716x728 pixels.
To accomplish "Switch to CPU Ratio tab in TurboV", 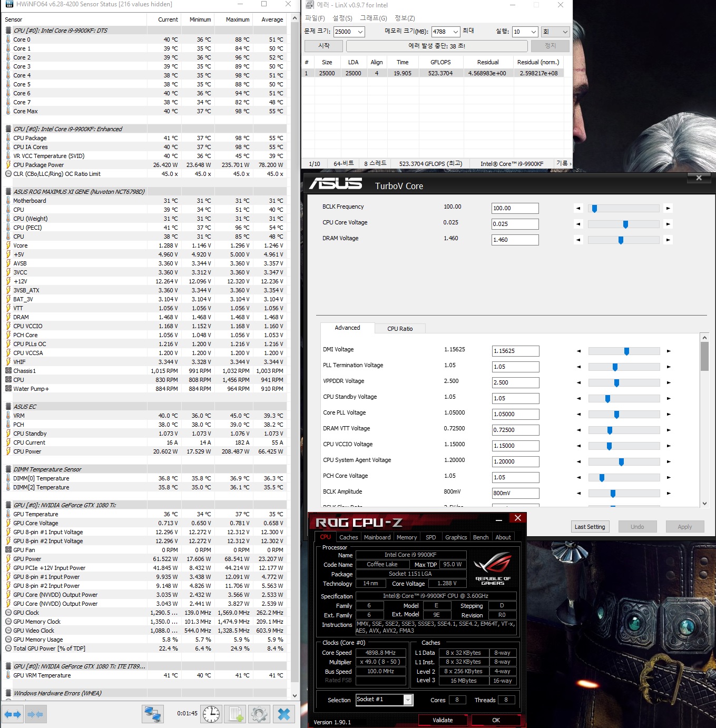I will point(400,329).
